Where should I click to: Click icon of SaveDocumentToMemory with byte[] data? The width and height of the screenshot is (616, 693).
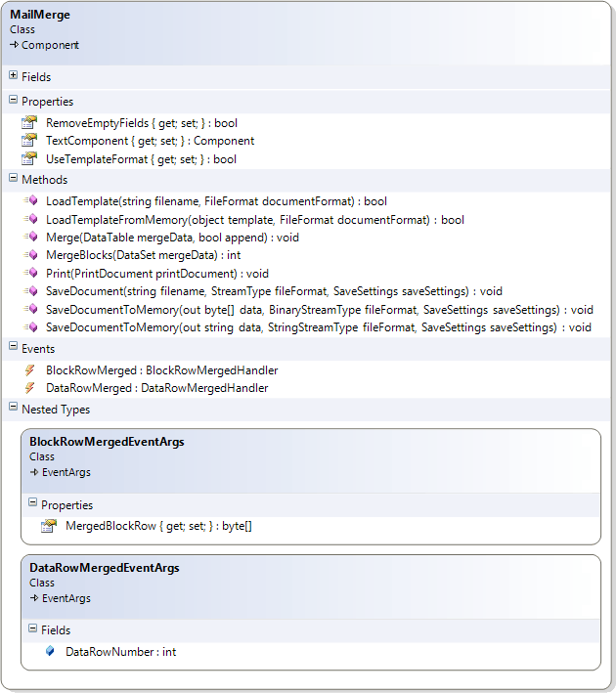31,310
